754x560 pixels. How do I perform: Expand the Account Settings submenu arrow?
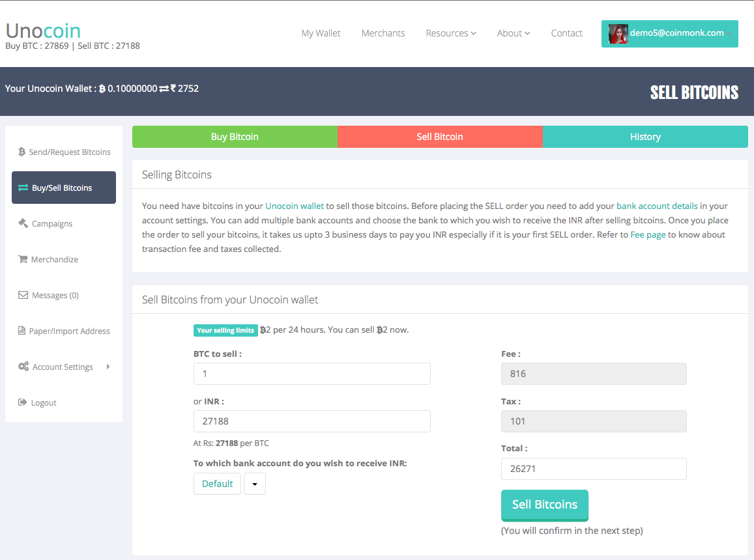click(x=108, y=367)
